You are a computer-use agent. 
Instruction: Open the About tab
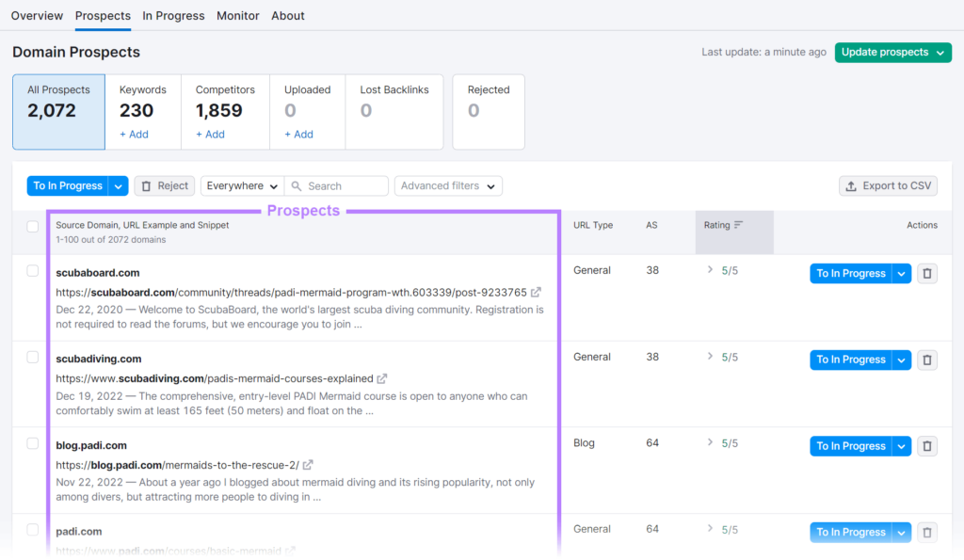tap(288, 15)
